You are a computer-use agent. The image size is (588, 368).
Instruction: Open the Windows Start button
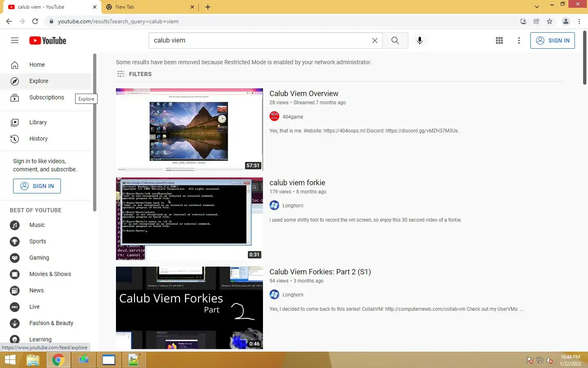(10, 360)
